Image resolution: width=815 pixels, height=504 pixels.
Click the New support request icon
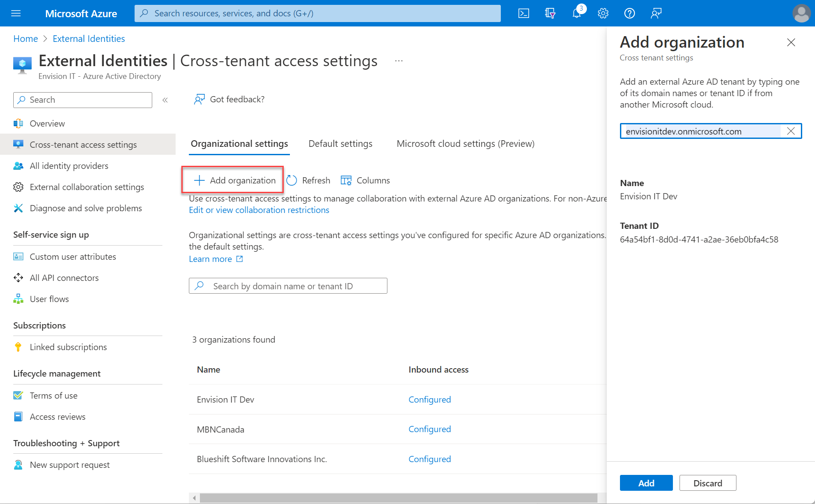[18, 465]
